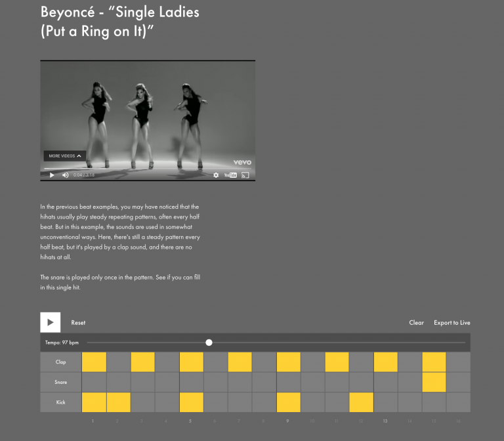504x441 pixels.
Task: Open the video on YouTube via logo
Action: coord(230,175)
